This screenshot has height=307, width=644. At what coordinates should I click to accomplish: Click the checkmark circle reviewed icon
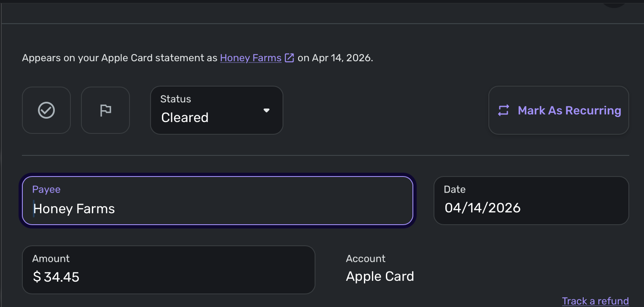(x=46, y=110)
